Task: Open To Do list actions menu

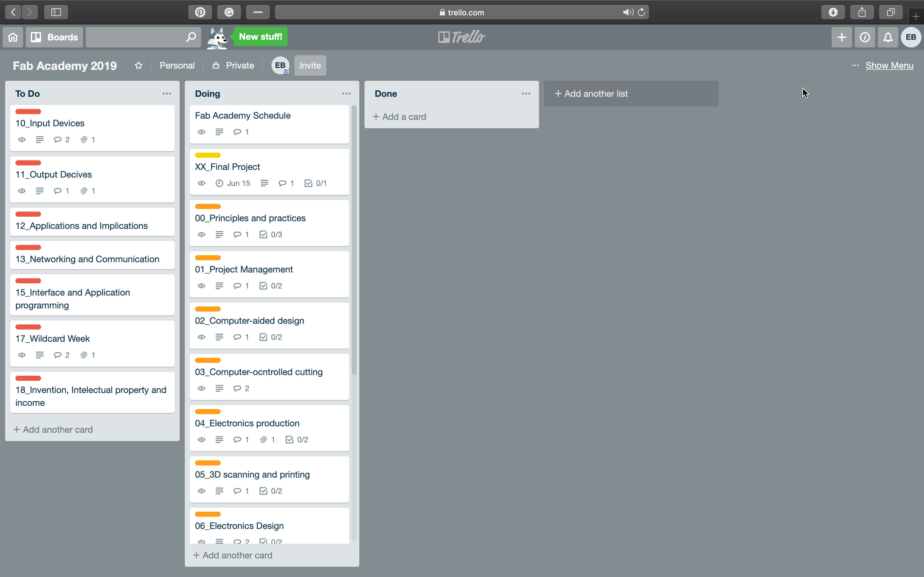Action: 167,94
